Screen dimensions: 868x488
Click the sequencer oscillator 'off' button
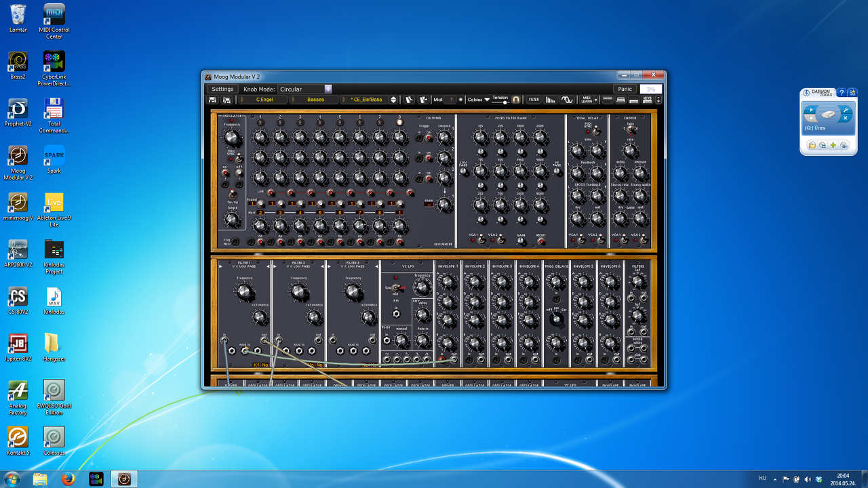pos(239,174)
